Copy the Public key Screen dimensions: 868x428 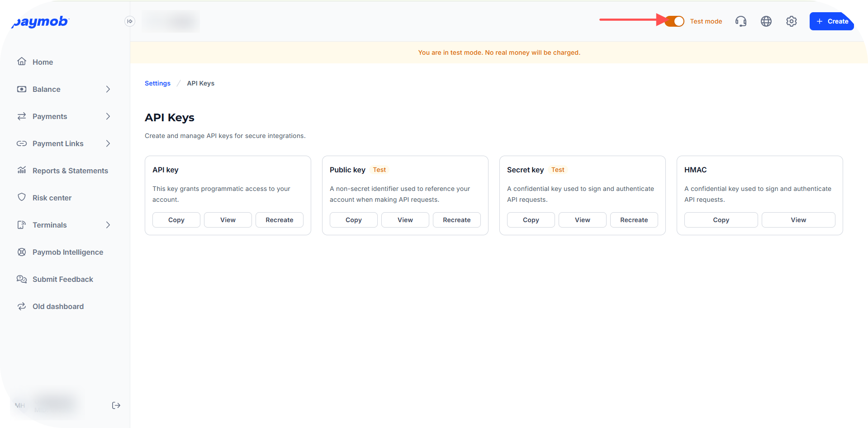[353, 220]
